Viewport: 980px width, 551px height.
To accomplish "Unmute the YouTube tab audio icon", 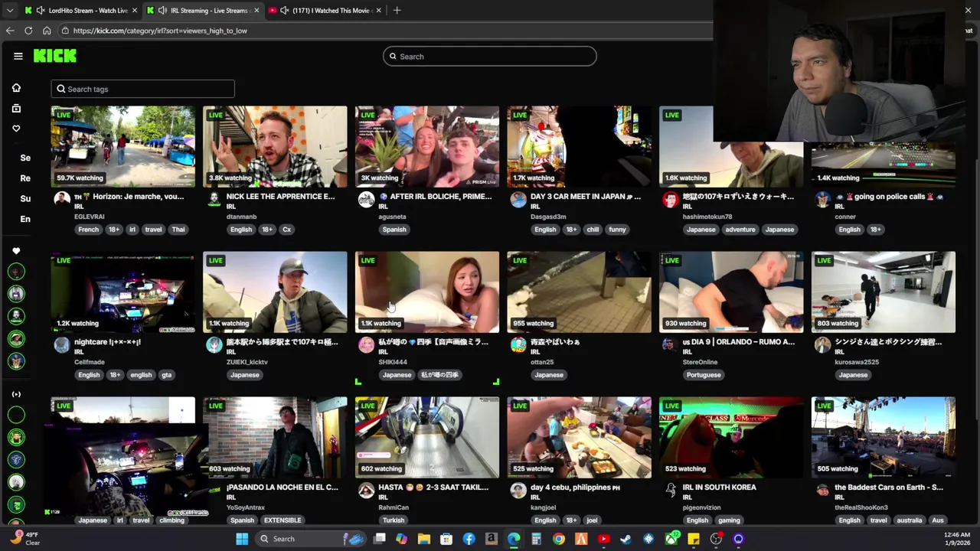I will pyautogui.click(x=284, y=11).
